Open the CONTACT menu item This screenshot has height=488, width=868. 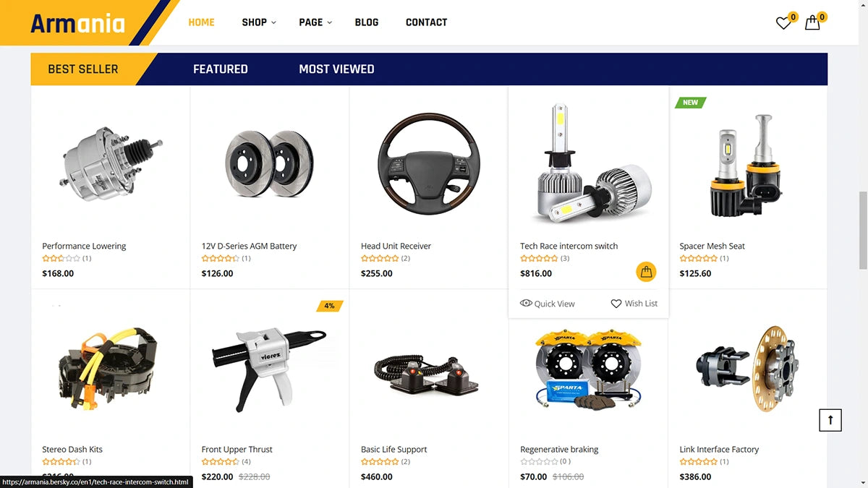coord(426,22)
